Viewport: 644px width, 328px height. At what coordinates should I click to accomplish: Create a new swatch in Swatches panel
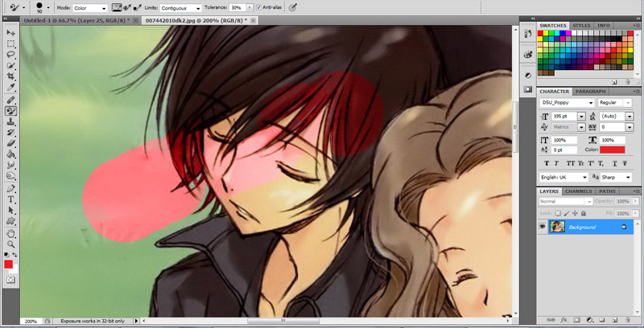(x=615, y=82)
